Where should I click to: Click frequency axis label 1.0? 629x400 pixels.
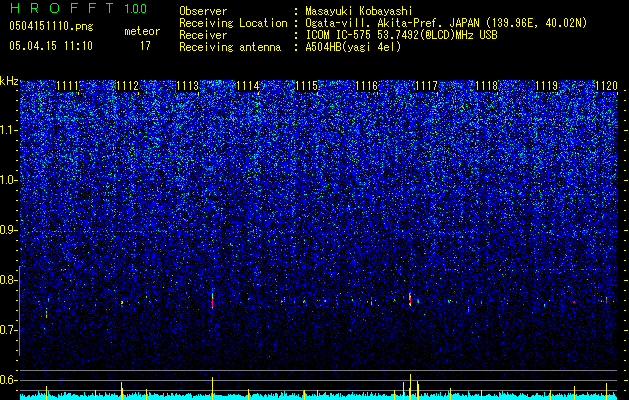click(9, 180)
